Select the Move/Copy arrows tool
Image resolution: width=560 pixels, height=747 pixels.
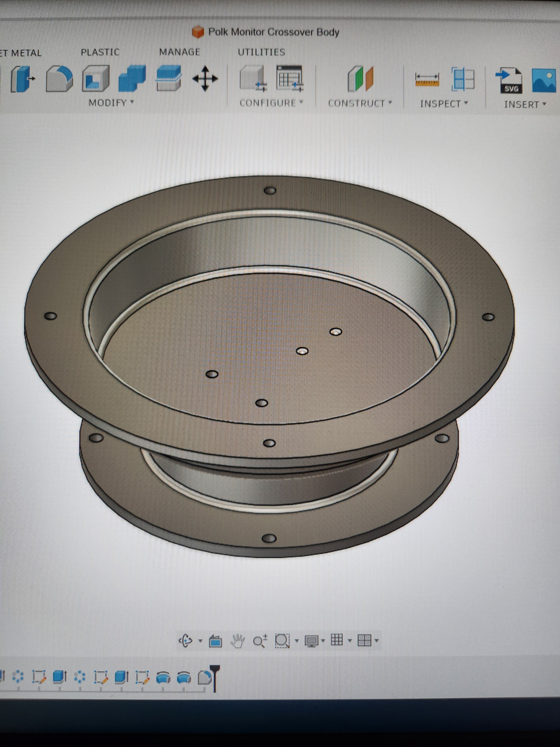(x=205, y=79)
